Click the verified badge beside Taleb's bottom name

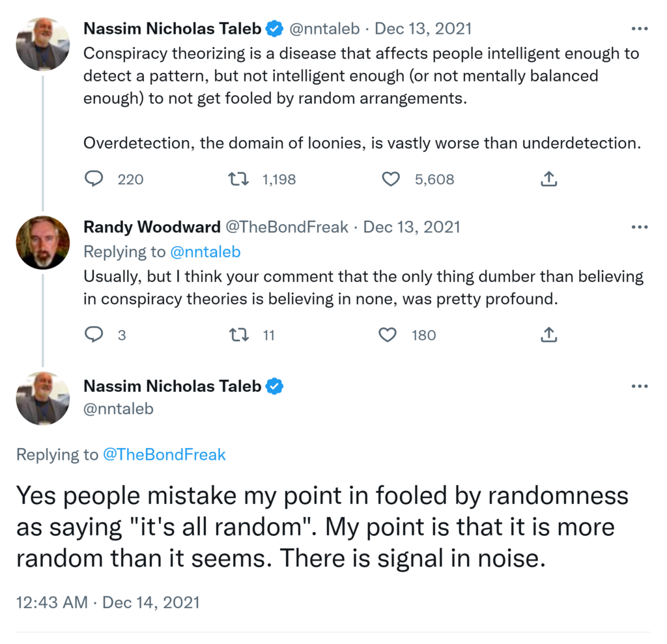(276, 386)
